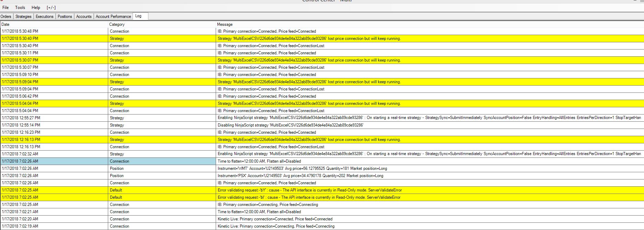Select the 12:55:27 PM Enabling NinjaScript strategy message

[x=429, y=118]
